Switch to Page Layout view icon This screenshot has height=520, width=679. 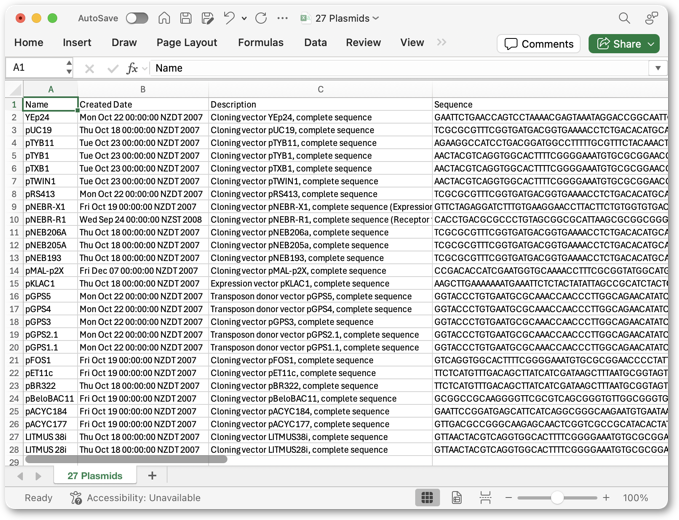[456, 497]
